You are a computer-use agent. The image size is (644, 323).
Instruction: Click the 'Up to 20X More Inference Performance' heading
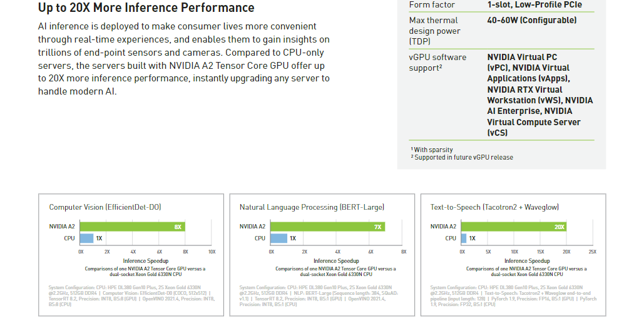tap(146, 8)
